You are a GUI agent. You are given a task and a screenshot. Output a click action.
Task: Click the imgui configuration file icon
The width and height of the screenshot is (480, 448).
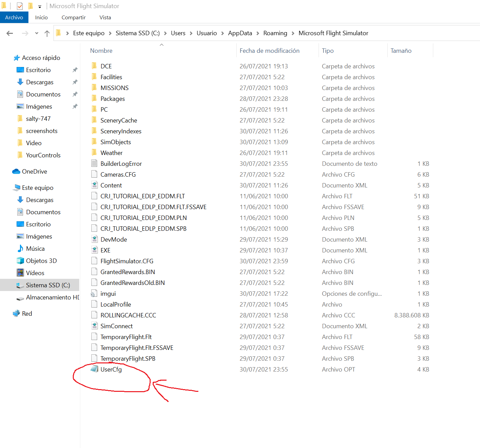[94, 293]
